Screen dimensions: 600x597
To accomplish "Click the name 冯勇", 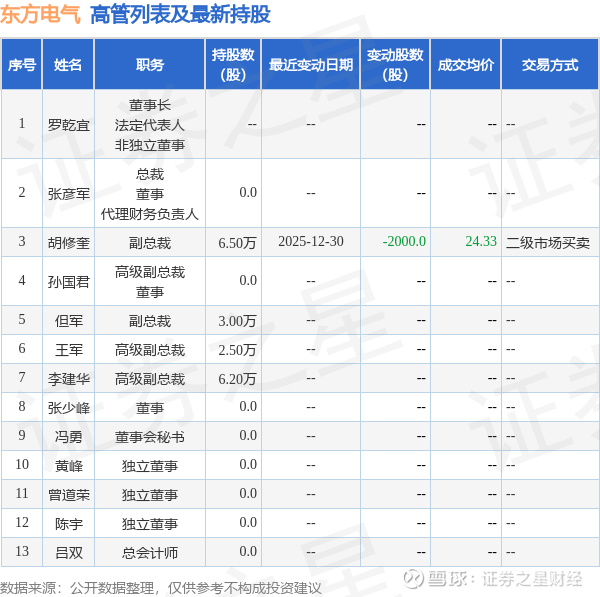I will [68, 437].
